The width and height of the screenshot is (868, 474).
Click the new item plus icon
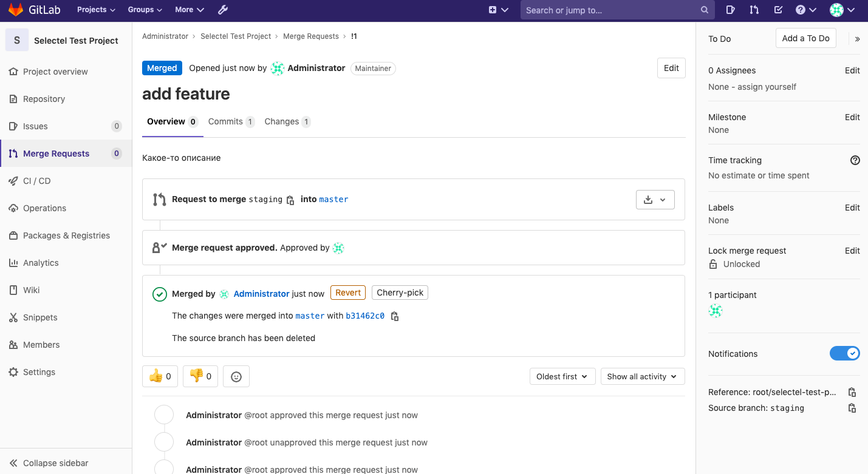tap(493, 10)
